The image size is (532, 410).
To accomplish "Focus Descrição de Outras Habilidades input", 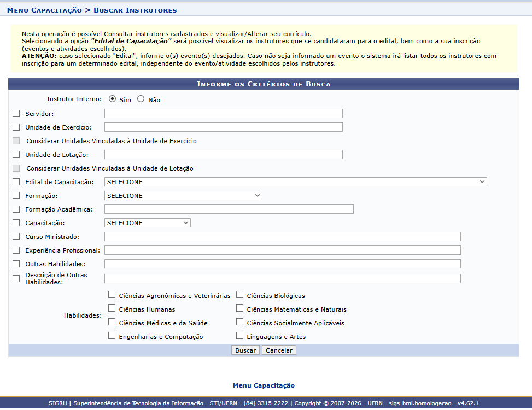I will point(282,278).
